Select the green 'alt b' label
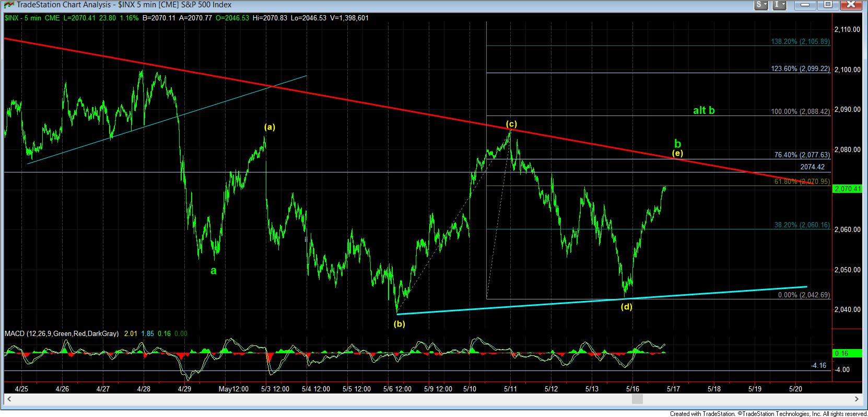The height and width of the screenshot is (417, 868). (x=703, y=110)
